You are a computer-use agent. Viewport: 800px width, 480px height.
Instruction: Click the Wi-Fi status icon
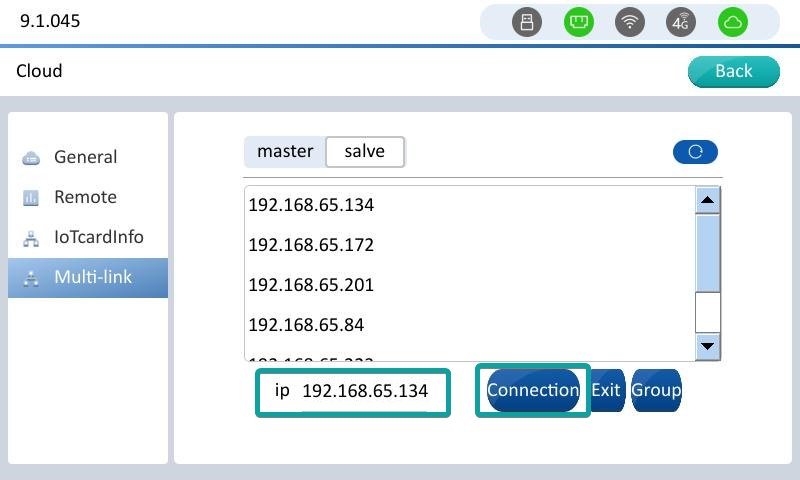[x=629, y=22]
